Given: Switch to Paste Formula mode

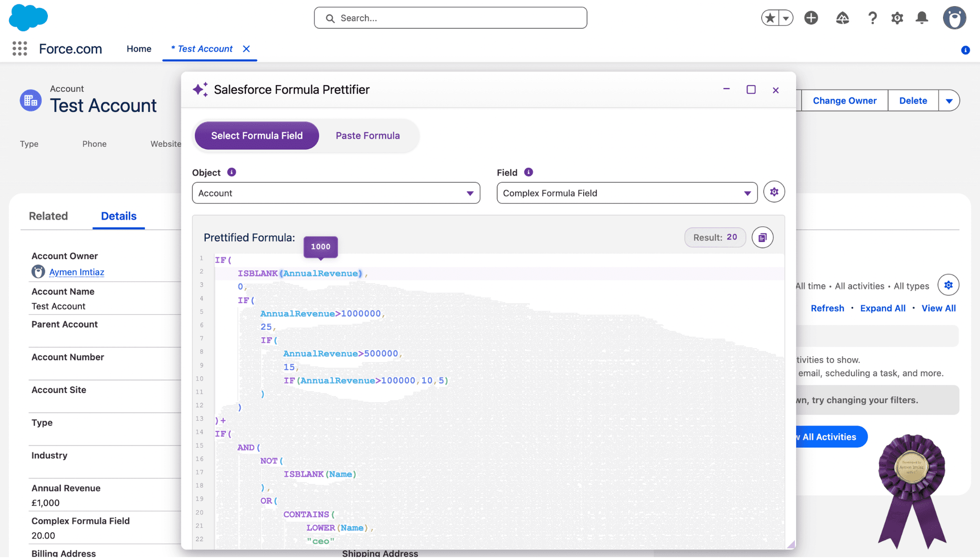Looking at the screenshot, I should tap(367, 136).
